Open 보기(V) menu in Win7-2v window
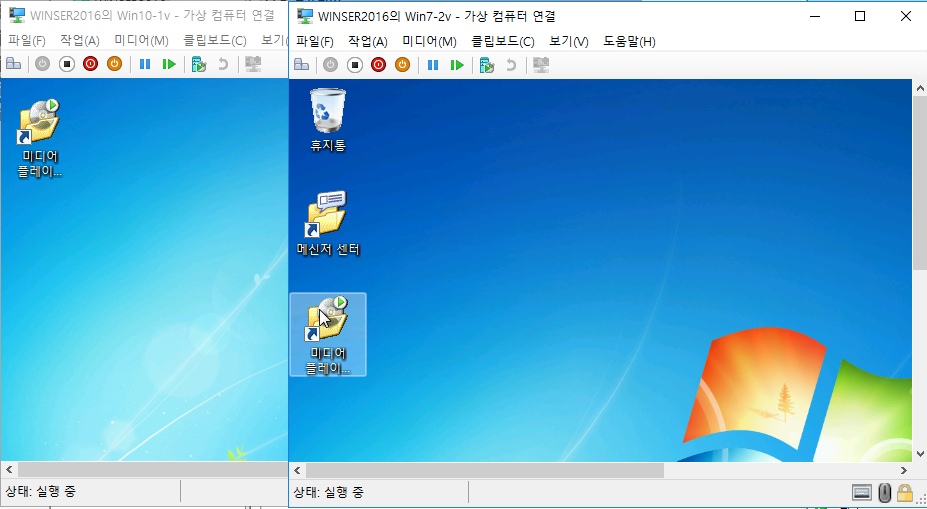The width and height of the screenshot is (927, 509). coord(569,41)
